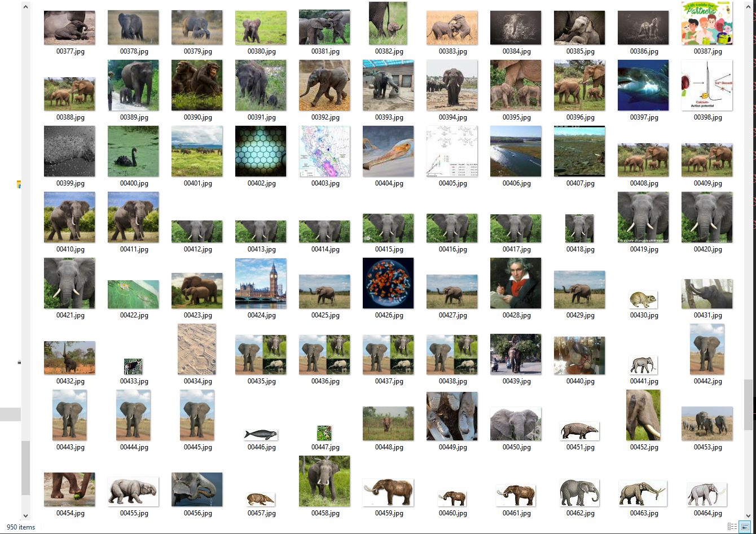Click the file name 00457.jpg
756x534 pixels.
(262, 513)
